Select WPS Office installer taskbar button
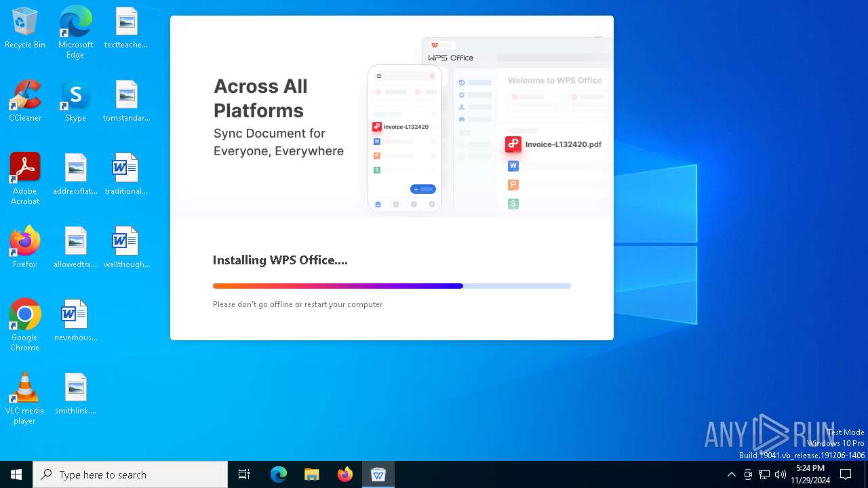The width and height of the screenshot is (868, 488). pyautogui.click(x=378, y=474)
